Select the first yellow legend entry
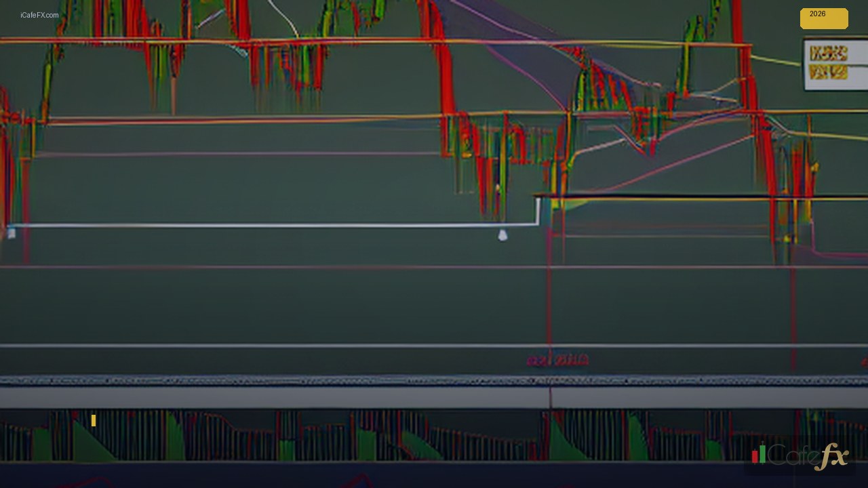Screen dimensions: 868x488 [829, 54]
